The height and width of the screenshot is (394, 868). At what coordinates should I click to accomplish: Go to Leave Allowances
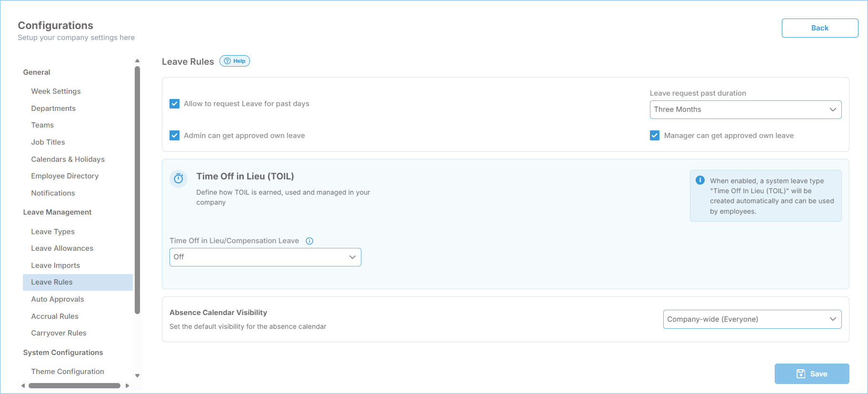coord(62,248)
